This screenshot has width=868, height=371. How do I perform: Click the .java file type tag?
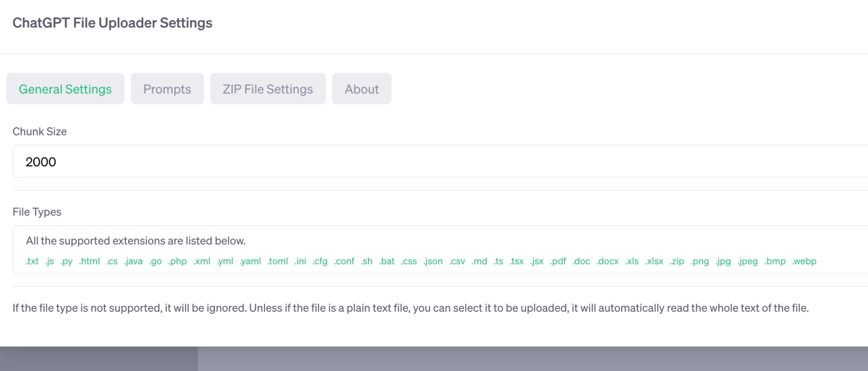click(133, 262)
